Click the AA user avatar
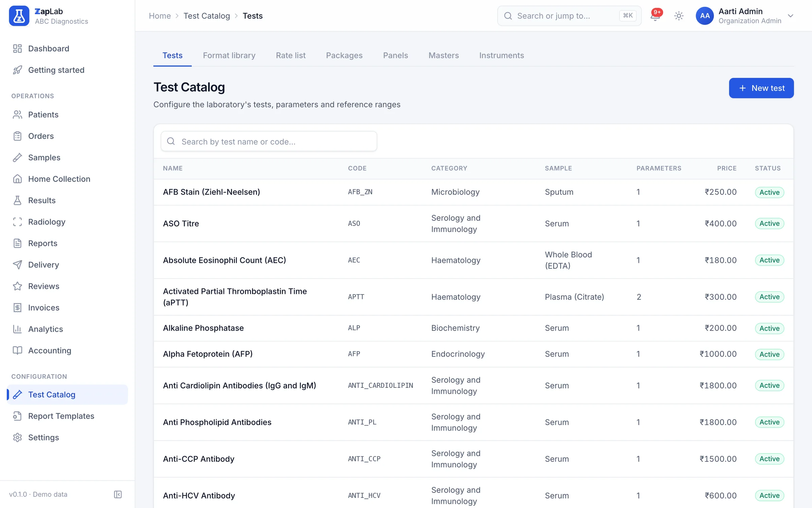 [x=705, y=16]
